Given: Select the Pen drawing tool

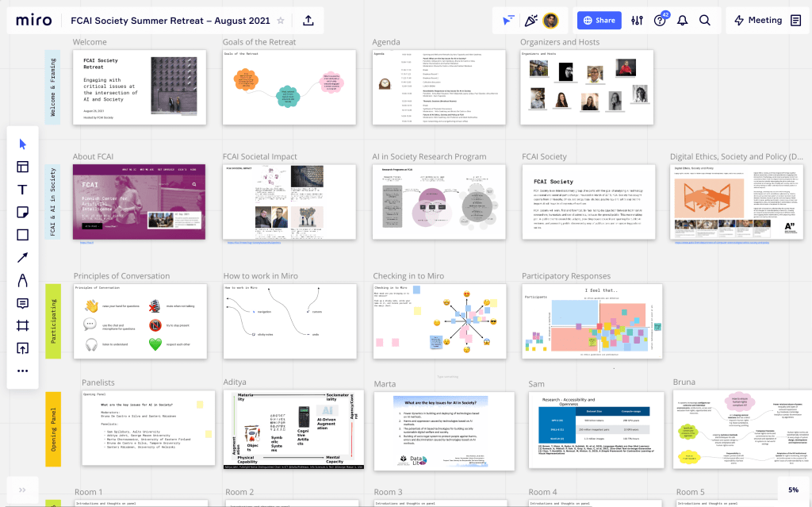Looking at the screenshot, I should pos(22,280).
